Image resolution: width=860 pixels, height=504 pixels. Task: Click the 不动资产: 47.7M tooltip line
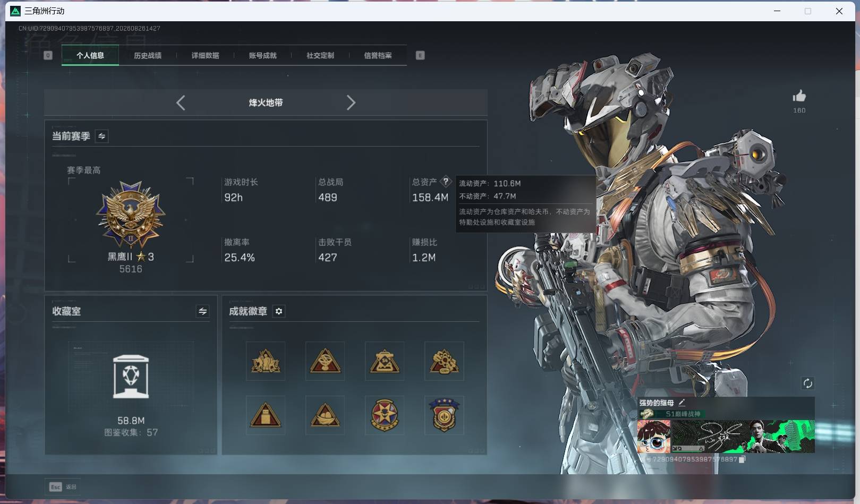tap(488, 196)
